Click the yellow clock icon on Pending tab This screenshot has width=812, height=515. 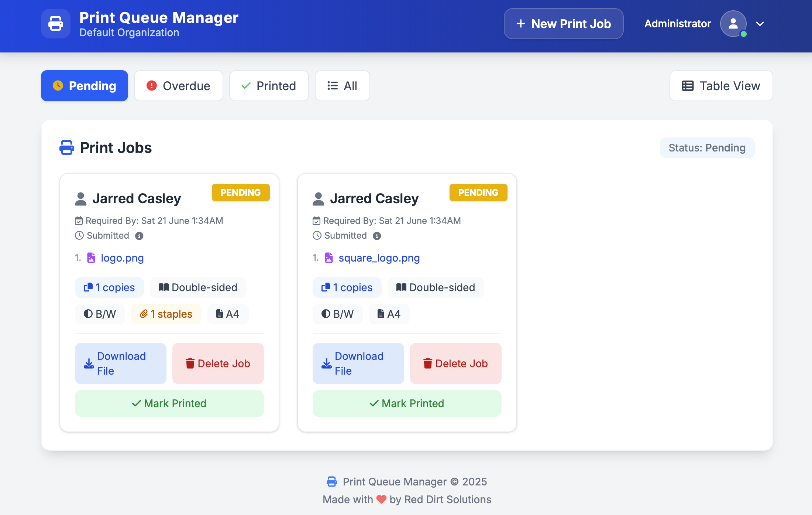58,85
